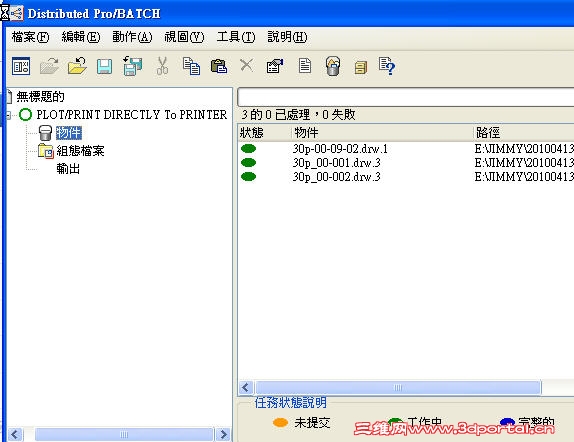Sort by the 物件 column header

click(381, 133)
